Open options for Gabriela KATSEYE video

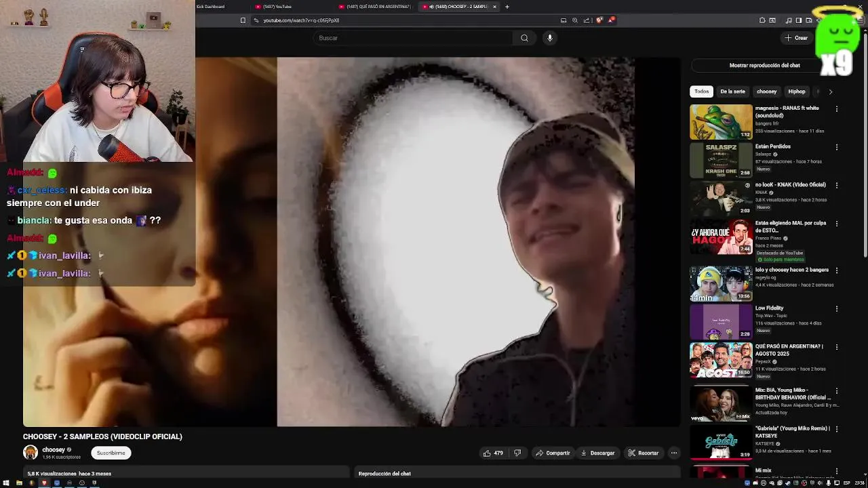coord(837,429)
